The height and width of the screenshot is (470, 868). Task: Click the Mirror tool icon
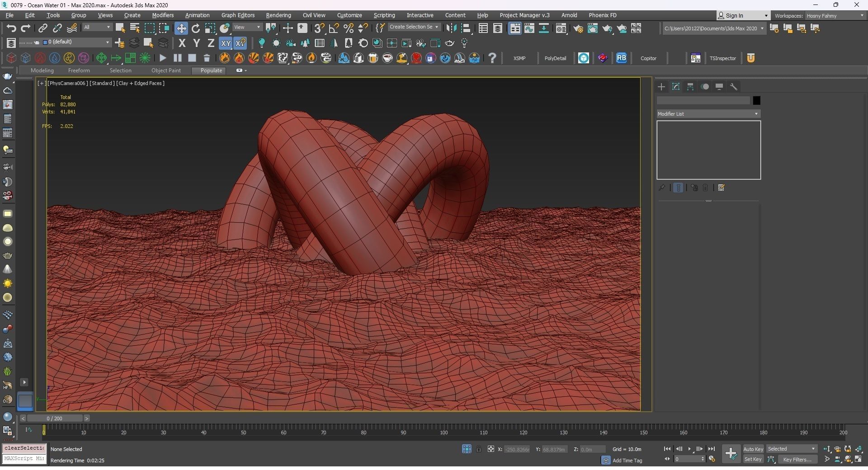(451, 28)
